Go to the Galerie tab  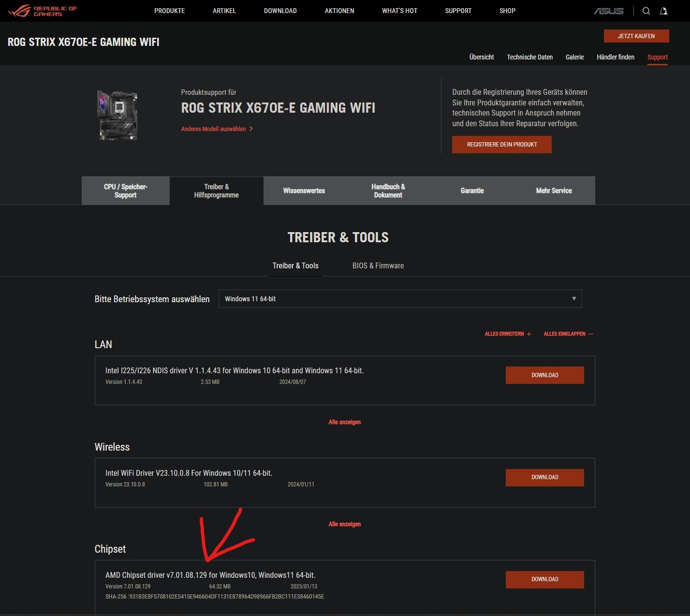574,57
